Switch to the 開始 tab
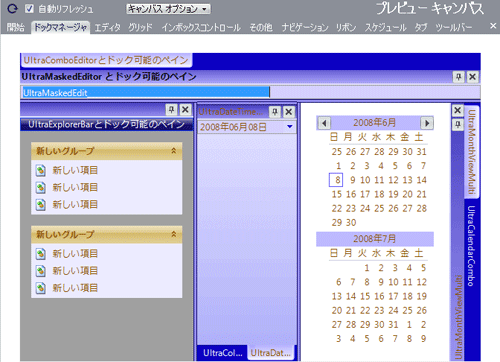Screen dimensions: 500x362 16,27
